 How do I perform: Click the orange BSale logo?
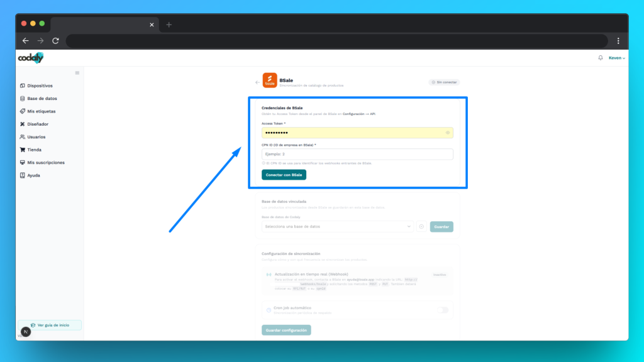pyautogui.click(x=270, y=80)
